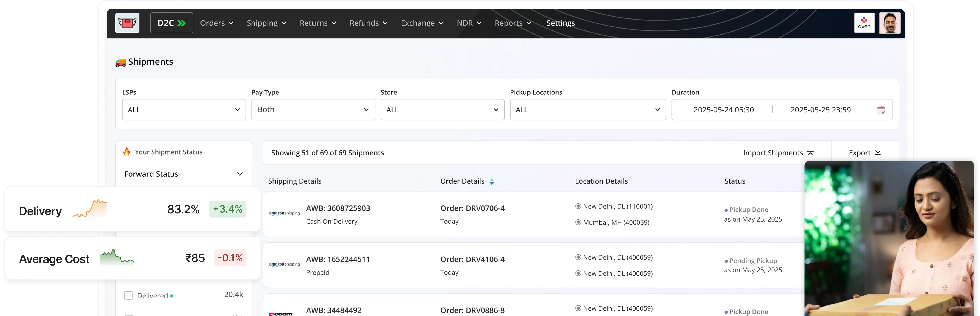980x316 pixels.
Task: Click the calendar icon in Duration field
Action: [x=881, y=110]
